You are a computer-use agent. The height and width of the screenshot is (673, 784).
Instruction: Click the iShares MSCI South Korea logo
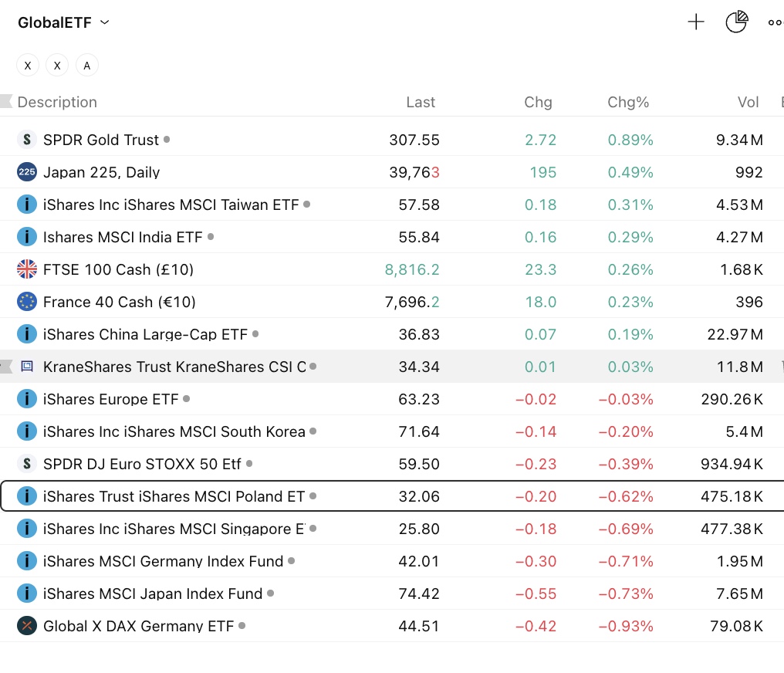[27, 431]
